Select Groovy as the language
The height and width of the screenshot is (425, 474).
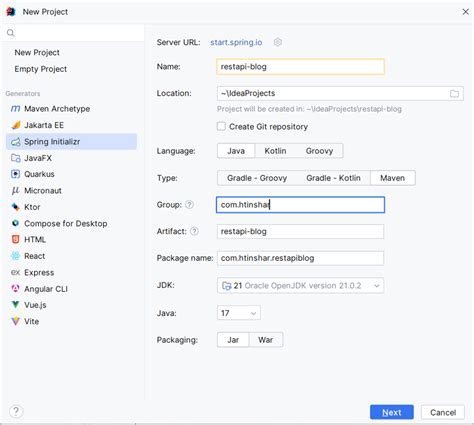319,151
